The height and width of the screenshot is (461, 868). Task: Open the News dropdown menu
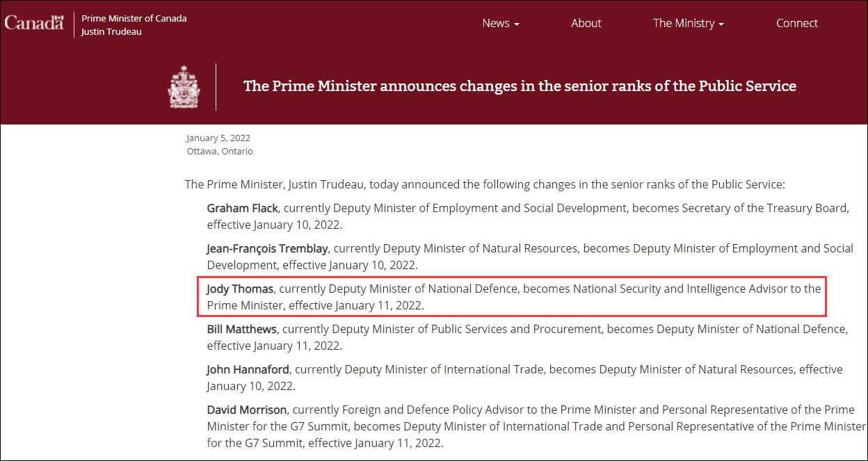click(x=500, y=23)
